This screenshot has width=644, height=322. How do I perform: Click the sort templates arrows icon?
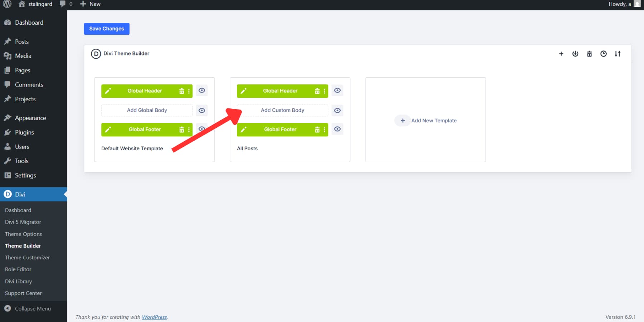coord(618,54)
